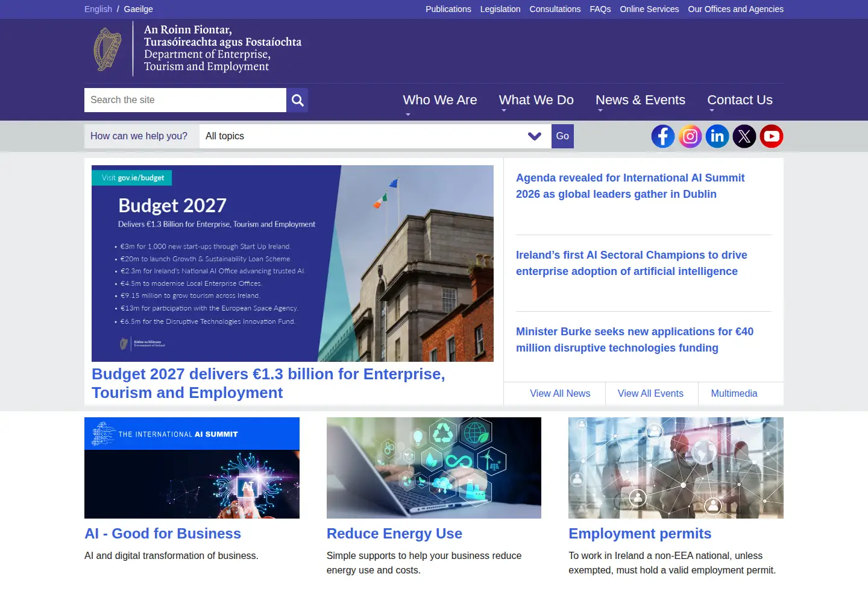Open Legislation in top menu
This screenshot has height=603, width=868.
tap(500, 9)
